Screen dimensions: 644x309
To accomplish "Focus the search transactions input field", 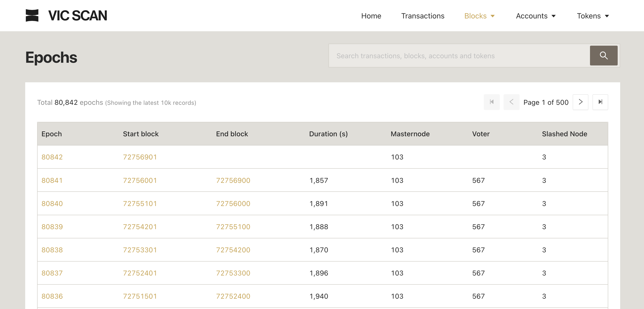I will 459,56.
